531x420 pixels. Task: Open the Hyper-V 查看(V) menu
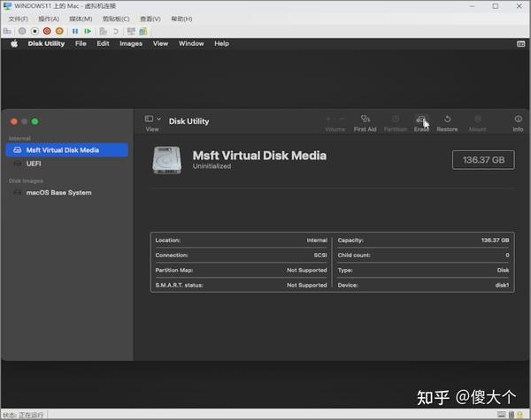(x=150, y=19)
